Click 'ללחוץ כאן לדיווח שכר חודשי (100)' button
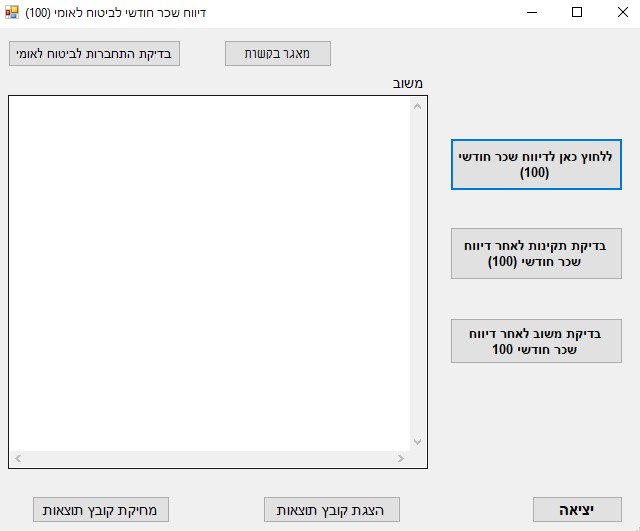 pyautogui.click(x=536, y=164)
